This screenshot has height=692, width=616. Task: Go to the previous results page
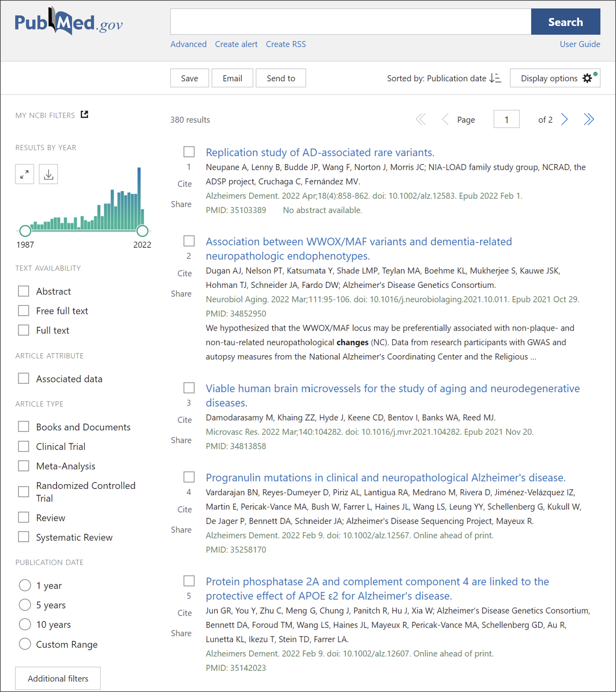coord(445,119)
